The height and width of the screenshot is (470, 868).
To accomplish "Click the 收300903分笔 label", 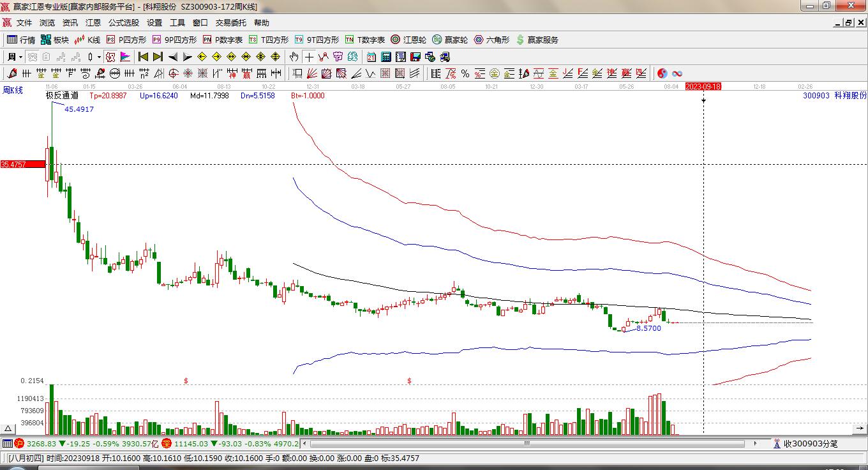I will (810, 443).
